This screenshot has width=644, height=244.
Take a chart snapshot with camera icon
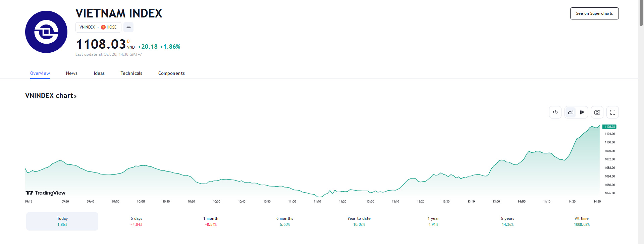597,112
